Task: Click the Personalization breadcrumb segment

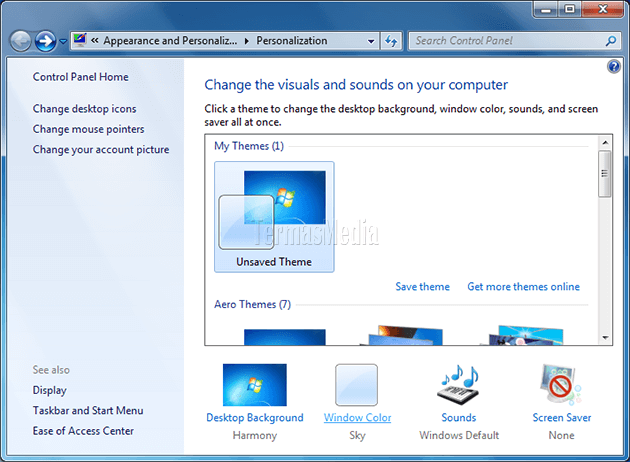Action: pyautogui.click(x=292, y=41)
